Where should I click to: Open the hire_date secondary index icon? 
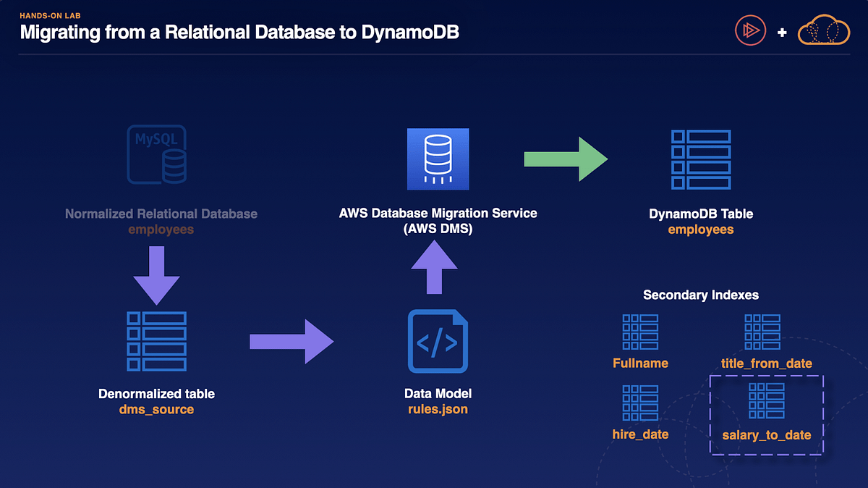click(x=639, y=403)
